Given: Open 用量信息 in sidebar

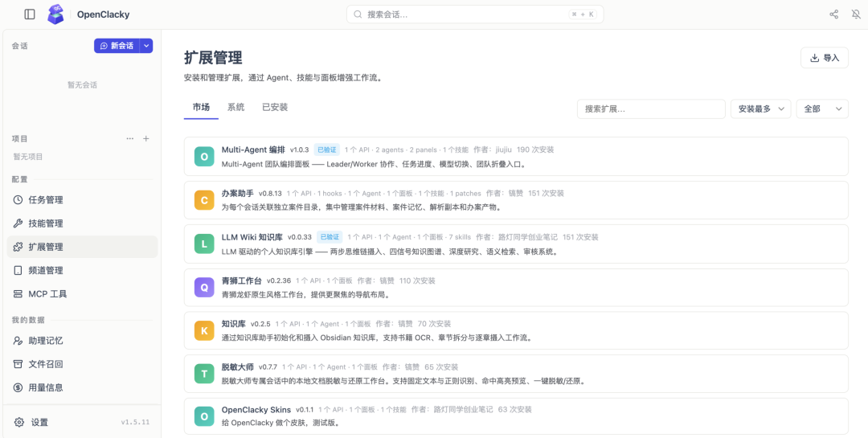Looking at the screenshot, I should coord(83,387).
